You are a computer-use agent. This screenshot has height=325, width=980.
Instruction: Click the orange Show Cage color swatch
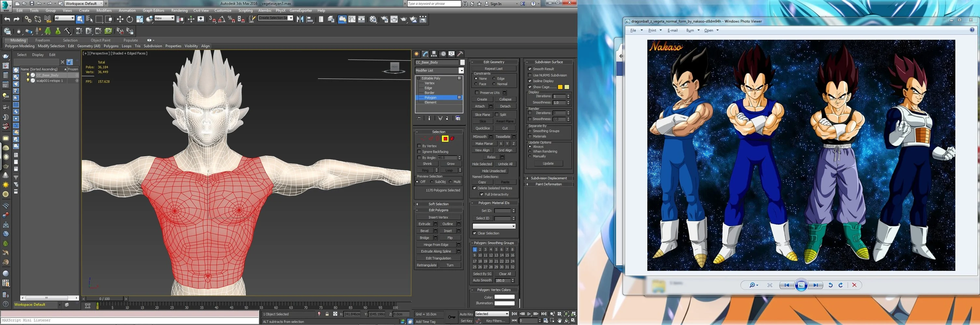point(560,87)
